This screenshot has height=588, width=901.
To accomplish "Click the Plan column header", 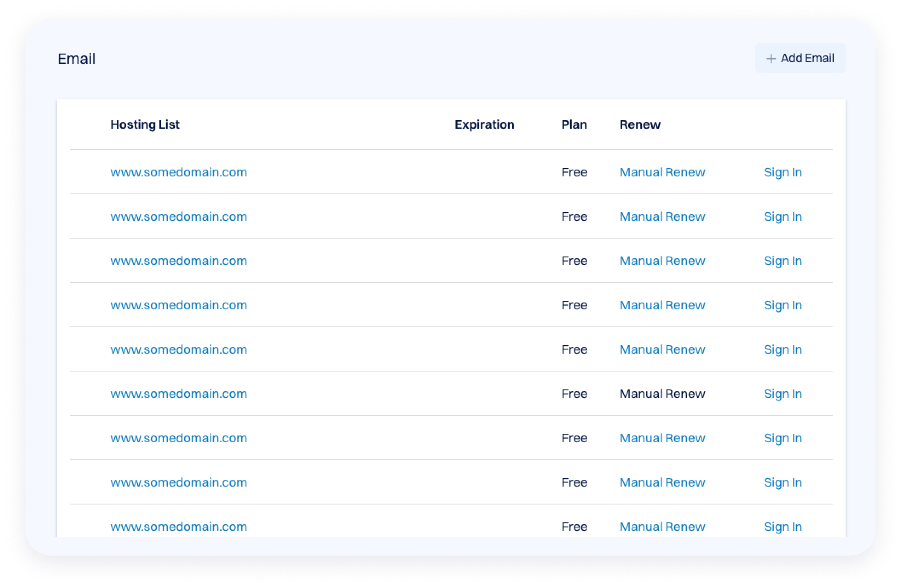I will (574, 124).
